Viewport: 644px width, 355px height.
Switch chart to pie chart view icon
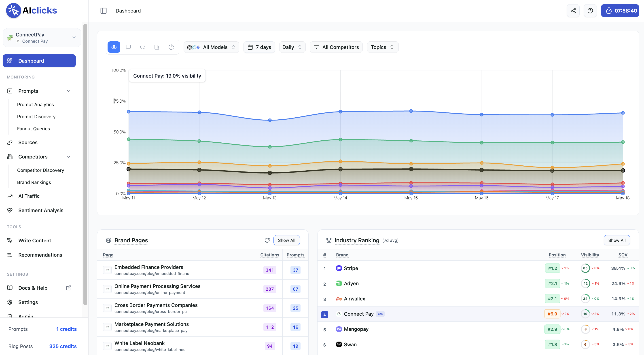click(x=171, y=47)
